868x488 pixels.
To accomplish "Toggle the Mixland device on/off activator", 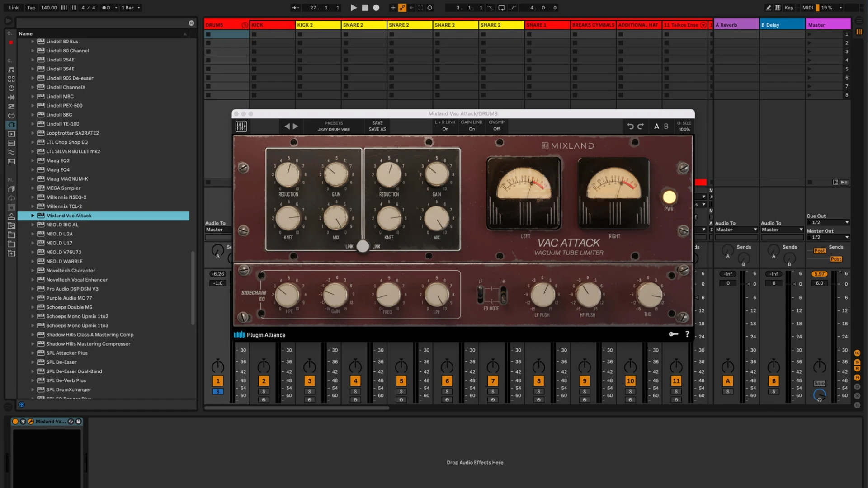I will click(15, 422).
